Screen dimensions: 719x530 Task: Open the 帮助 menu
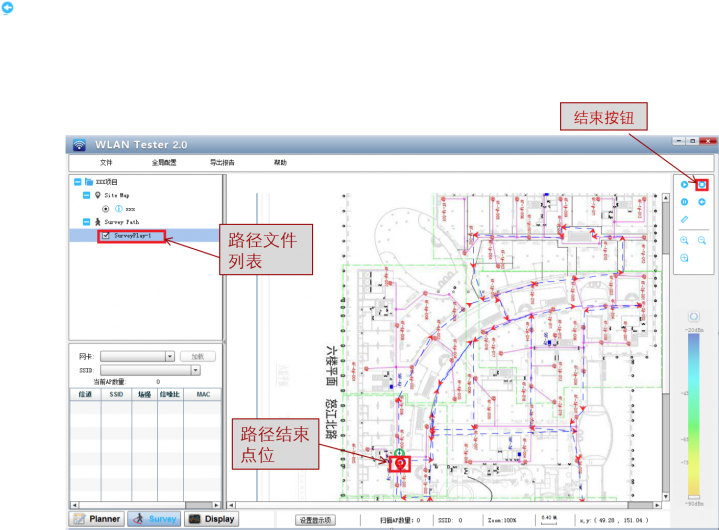click(x=280, y=162)
